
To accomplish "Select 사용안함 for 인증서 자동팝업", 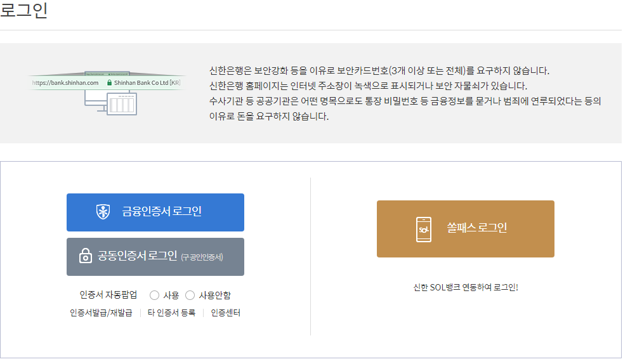I will tap(190, 296).
